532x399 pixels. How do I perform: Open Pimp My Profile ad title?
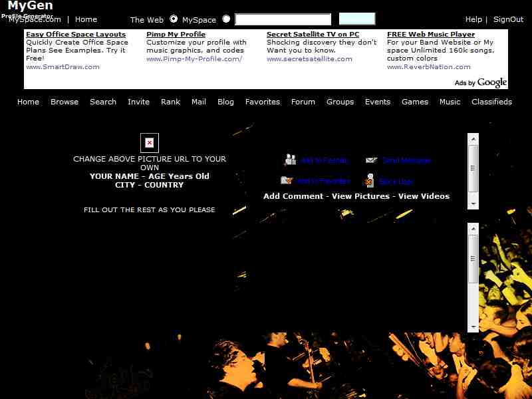[x=176, y=35]
